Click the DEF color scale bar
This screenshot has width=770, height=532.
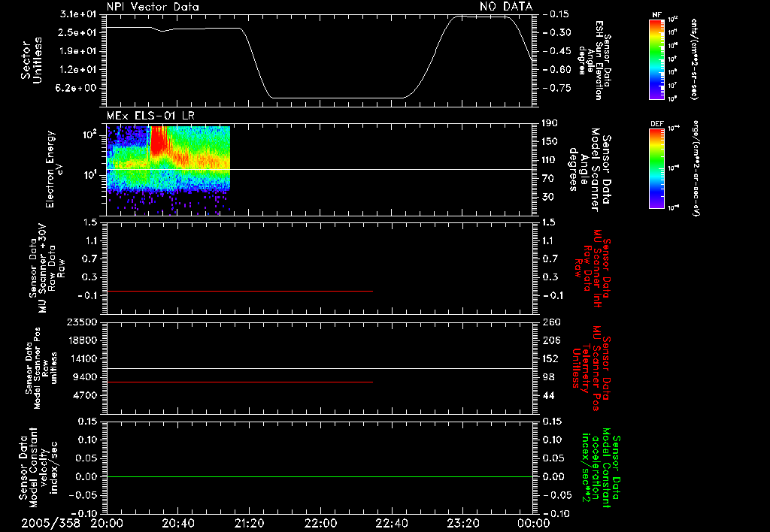pyautogui.click(x=656, y=169)
